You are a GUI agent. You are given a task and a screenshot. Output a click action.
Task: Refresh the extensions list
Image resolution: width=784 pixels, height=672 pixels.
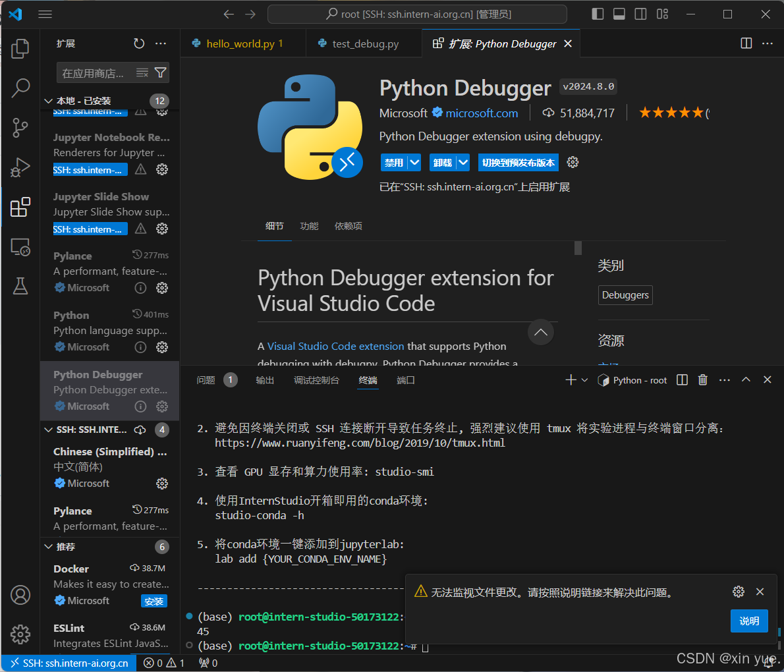138,43
